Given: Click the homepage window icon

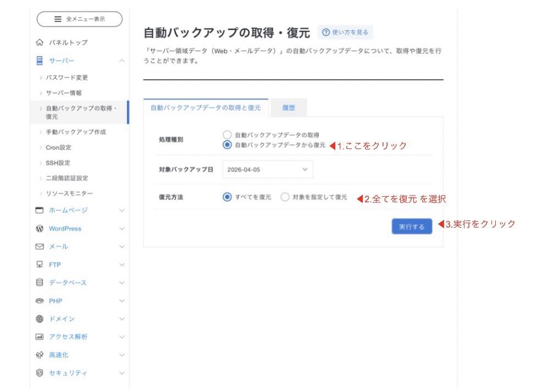Looking at the screenshot, I should [39, 210].
